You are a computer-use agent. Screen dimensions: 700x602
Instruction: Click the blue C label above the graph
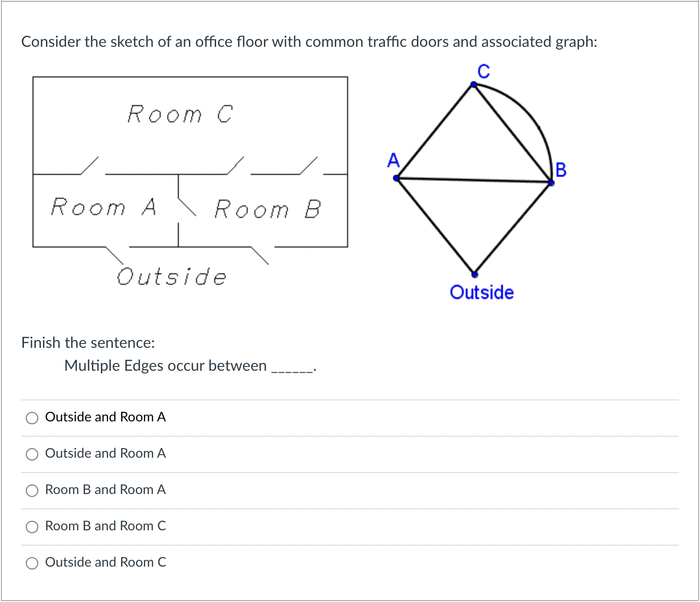[483, 70]
